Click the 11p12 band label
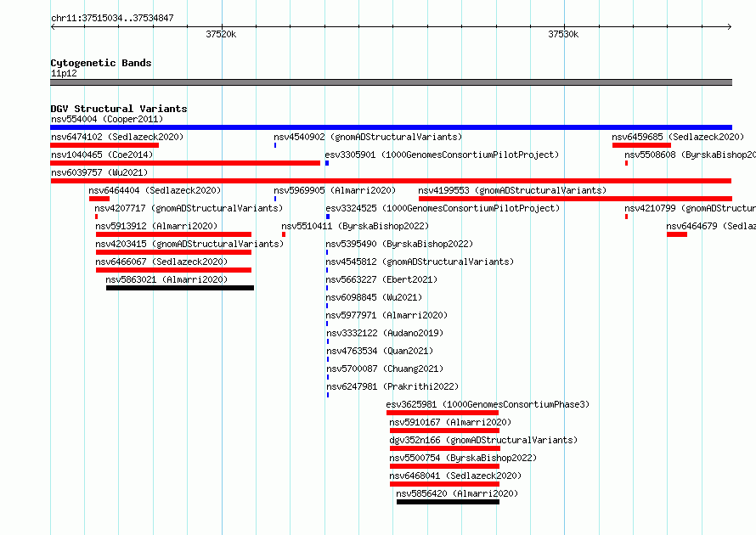The width and height of the screenshot is (756, 535). click(x=64, y=73)
